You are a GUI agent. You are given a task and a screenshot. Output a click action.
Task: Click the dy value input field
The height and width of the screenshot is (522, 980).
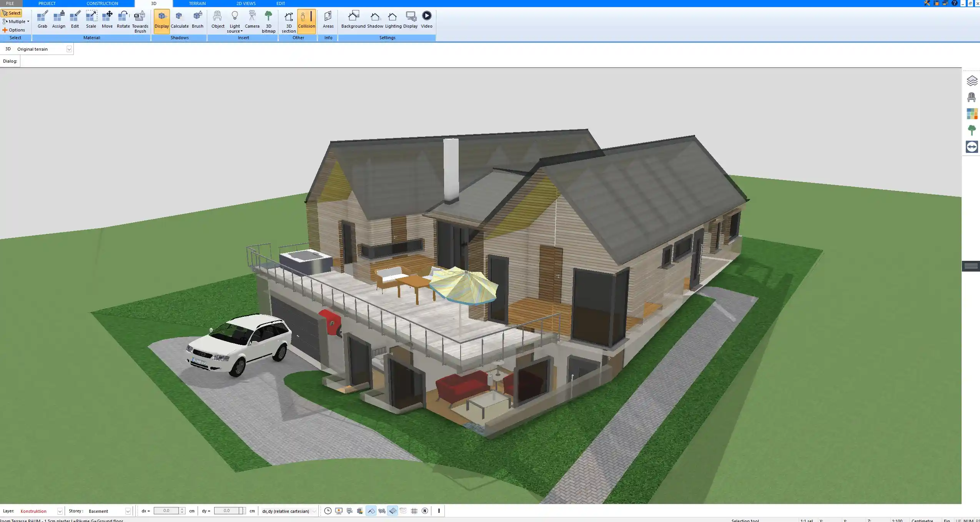(226, 511)
